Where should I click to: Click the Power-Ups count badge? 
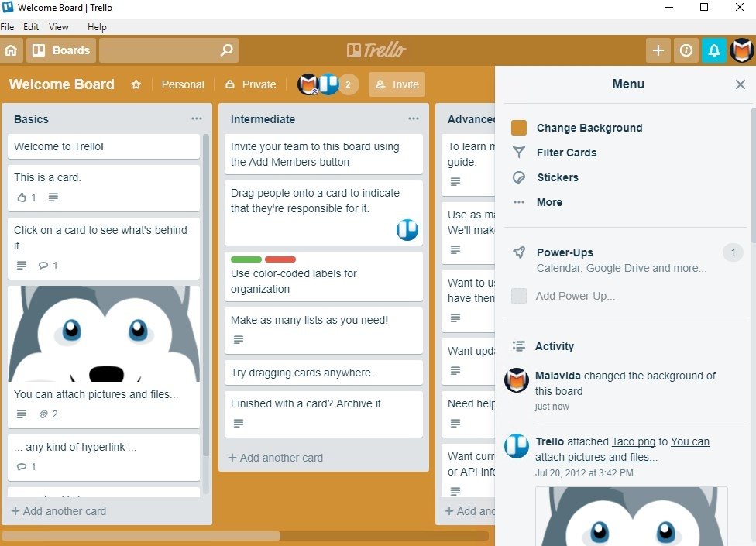point(733,252)
